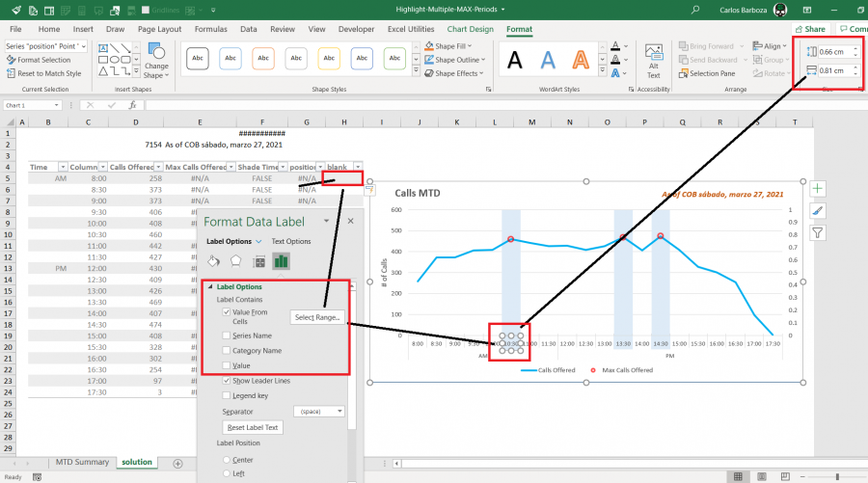Uncheck Value From Cells checkbox

point(227,312)
